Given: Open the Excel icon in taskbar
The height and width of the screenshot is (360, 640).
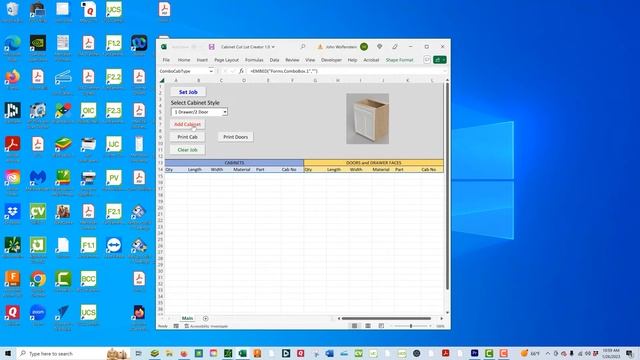Looking at the screenshot, I should (242, 353).
